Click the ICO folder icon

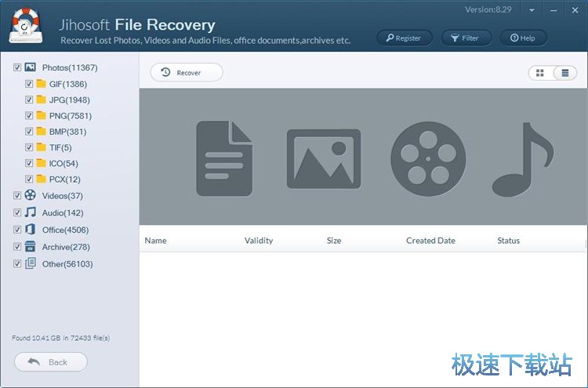(x=42, y=163)
